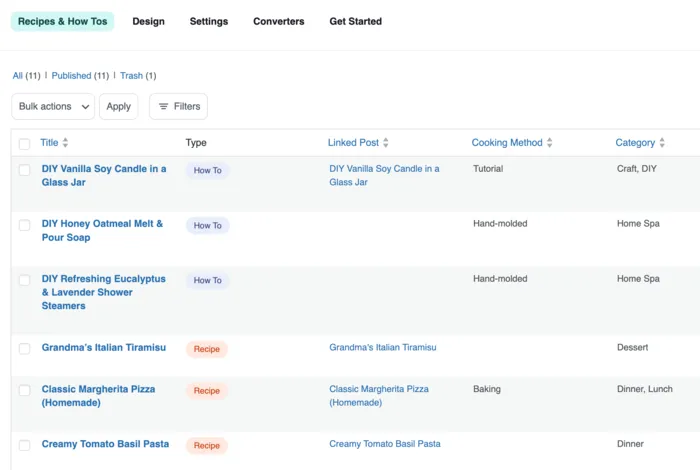Switch to the Design tab
The width and height of the screenshot is (700, 470).
point(148,21)
